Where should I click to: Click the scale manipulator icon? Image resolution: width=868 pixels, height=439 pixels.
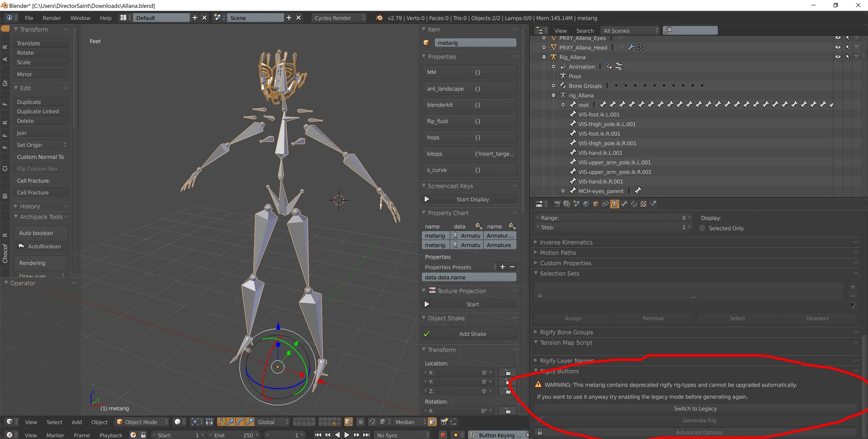point(250,422)
